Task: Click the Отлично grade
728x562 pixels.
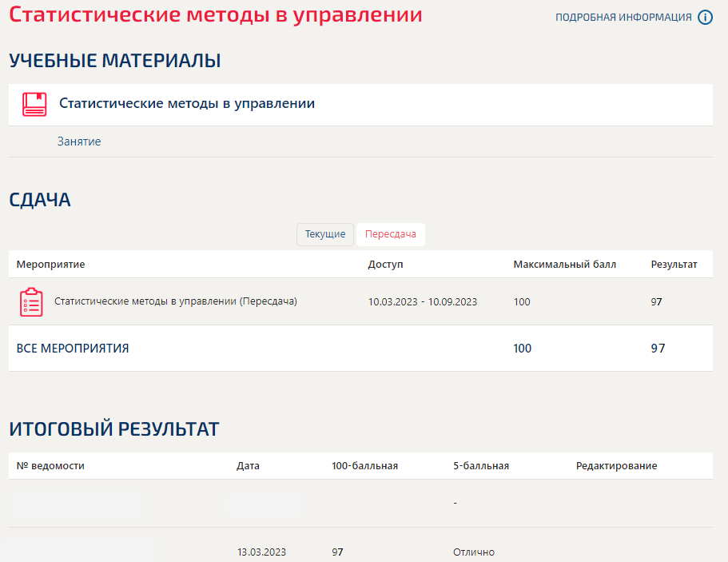Action: coord(474,552)
